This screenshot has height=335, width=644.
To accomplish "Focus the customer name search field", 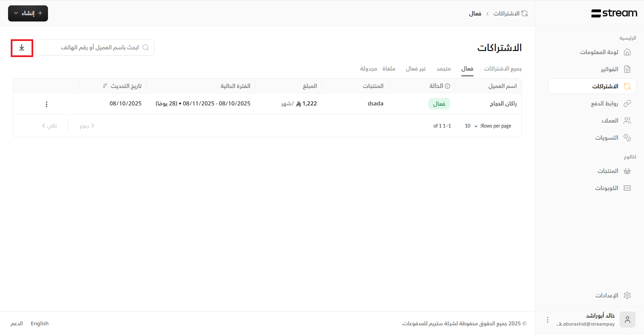I will [97, 48].
